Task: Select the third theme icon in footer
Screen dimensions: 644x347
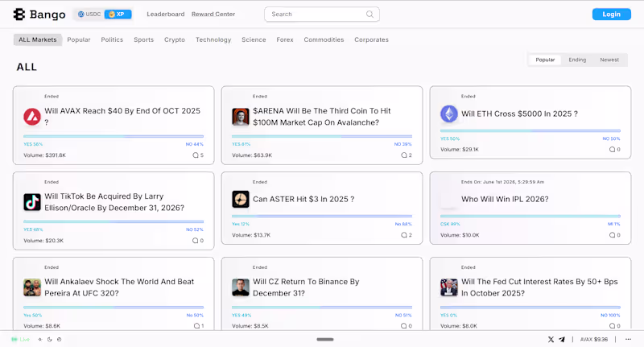Action: (x=59, y=340)
